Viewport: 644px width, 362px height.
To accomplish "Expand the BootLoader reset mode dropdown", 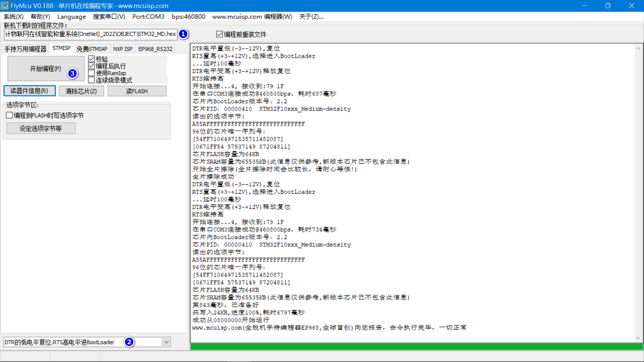I will coord(166,342).
